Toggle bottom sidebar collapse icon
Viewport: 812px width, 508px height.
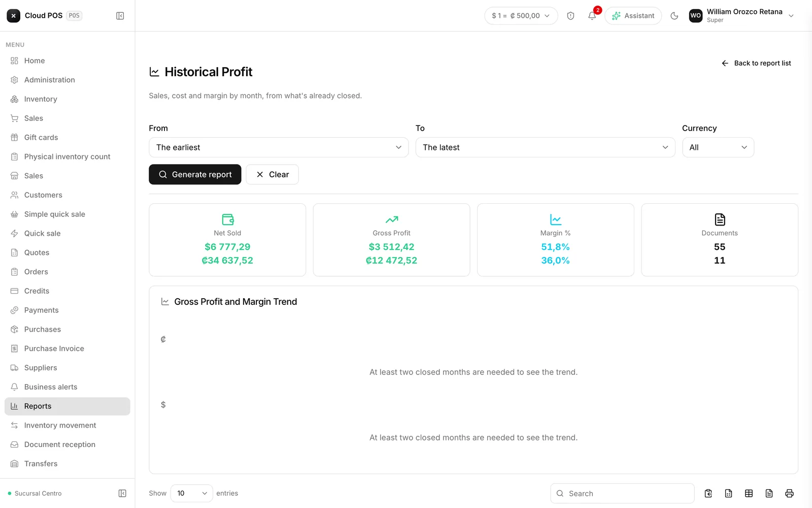click(122, 493)
